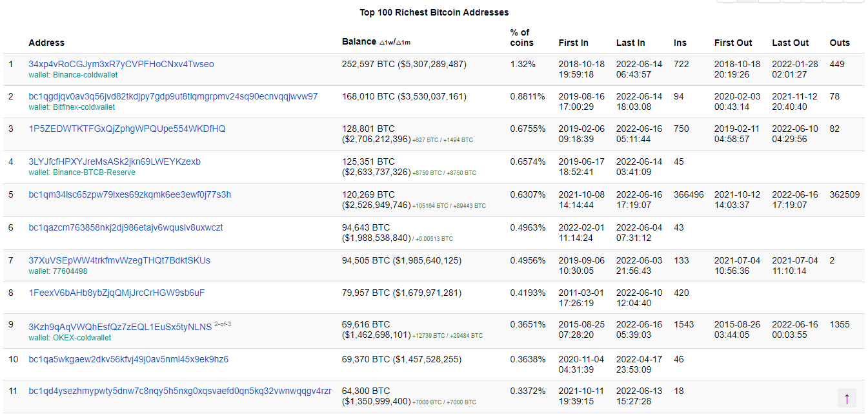Open the Binance-BTCB-Reserve wallet link
Viewport: 868px width, 414px height.
coord(82,172)
